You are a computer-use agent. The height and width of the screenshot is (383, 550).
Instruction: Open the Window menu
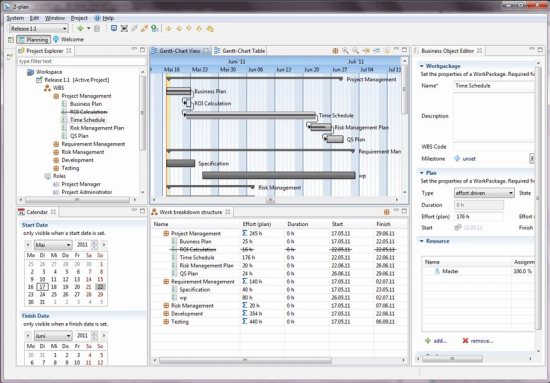click(55, 18)
